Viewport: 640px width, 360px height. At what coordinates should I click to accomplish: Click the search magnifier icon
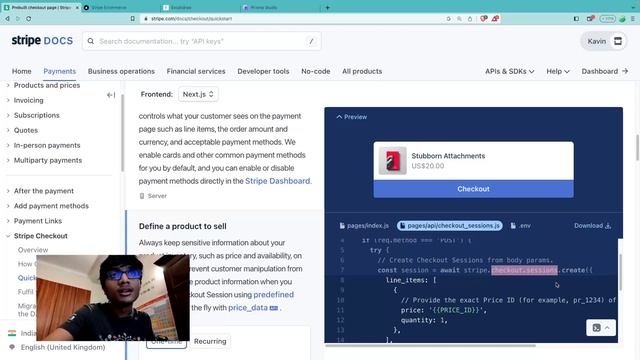click(91, 41)
